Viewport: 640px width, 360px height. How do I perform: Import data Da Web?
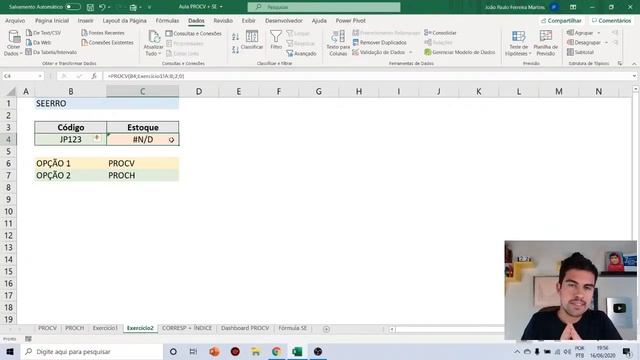tap(38, 42)
